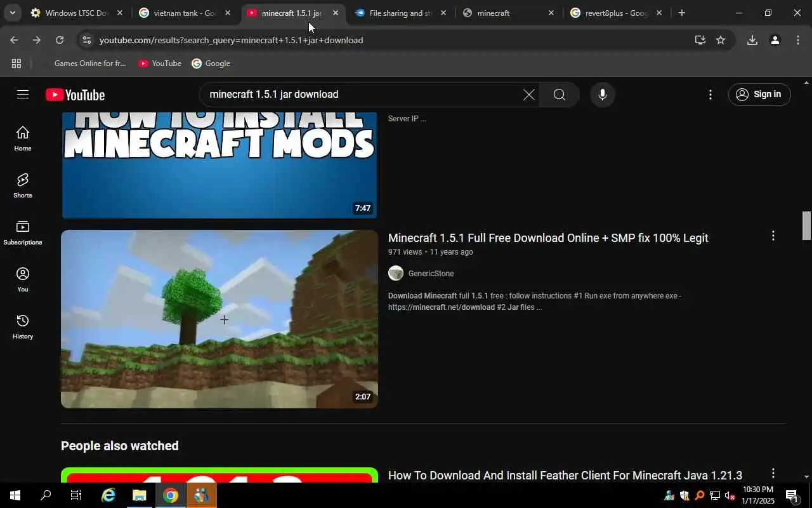Open the Chrome profile icon
812x508 pixels.
(x=775, y=40)
